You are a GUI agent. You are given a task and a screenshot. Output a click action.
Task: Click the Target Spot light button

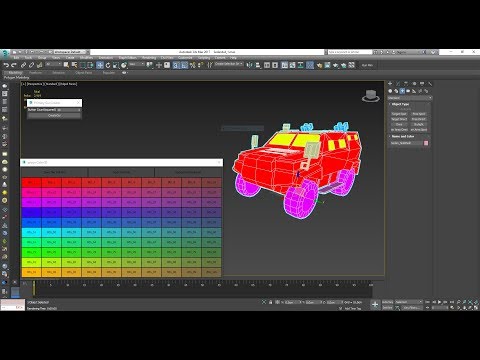point(399,114)
